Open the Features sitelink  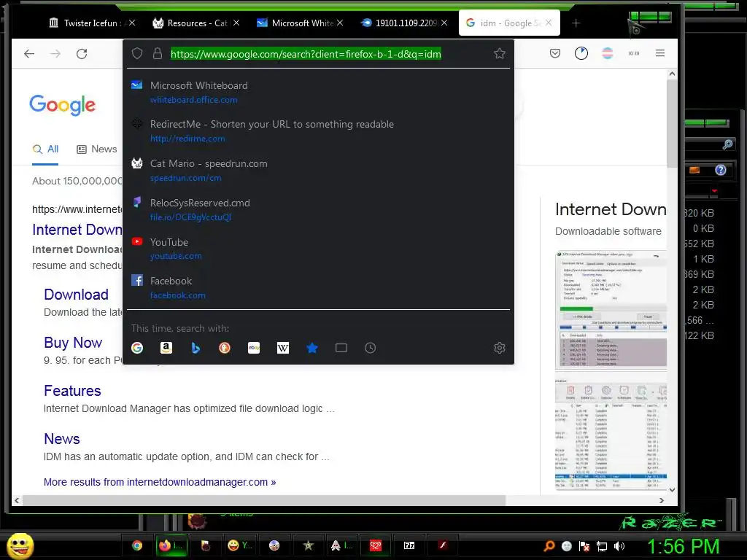pos(72,391)
